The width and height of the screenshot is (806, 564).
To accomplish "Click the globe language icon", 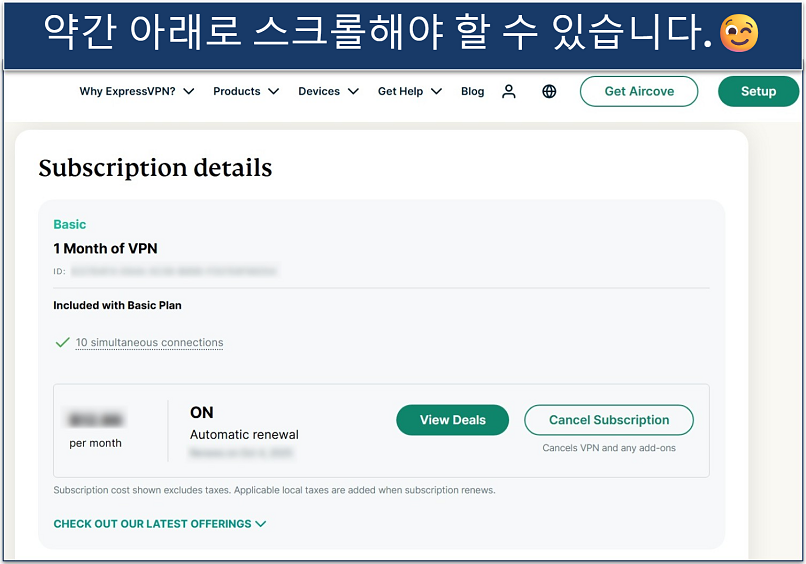I will (549, 91).
